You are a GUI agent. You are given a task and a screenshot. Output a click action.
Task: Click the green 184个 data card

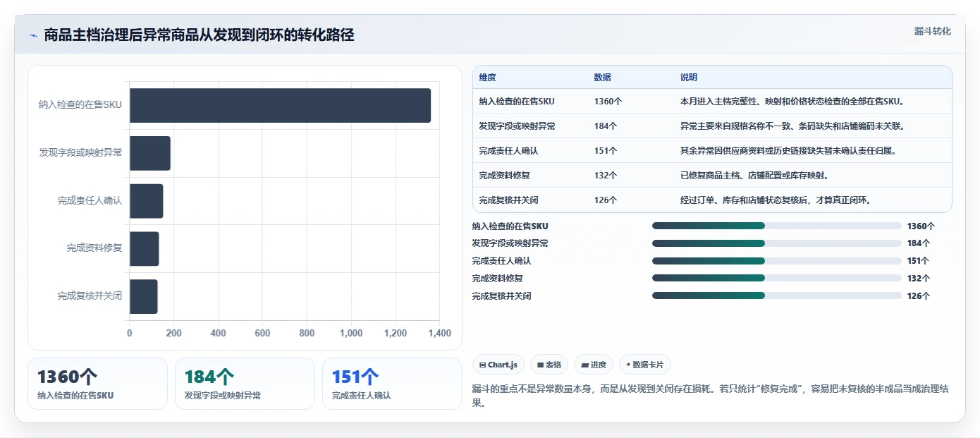245,384
